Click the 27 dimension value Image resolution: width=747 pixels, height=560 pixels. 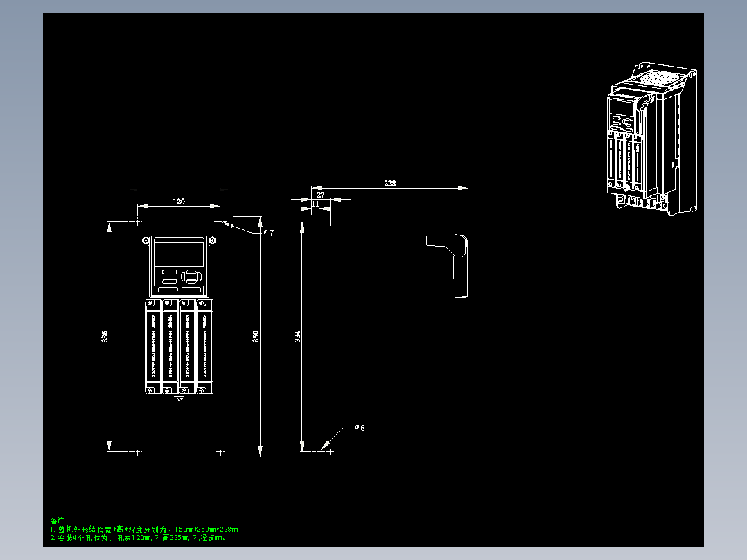click(x=321, y=195)
